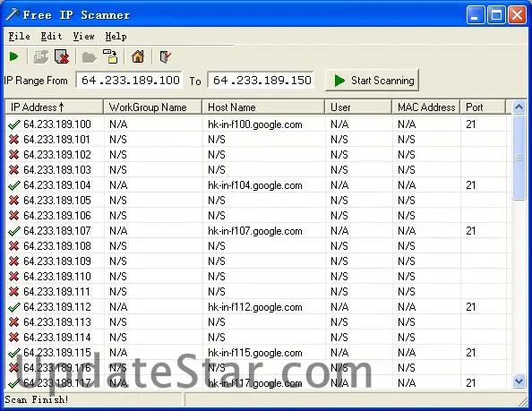Click Host Name column header
Screen dimensions: 532x411
(x=263, y=107)
